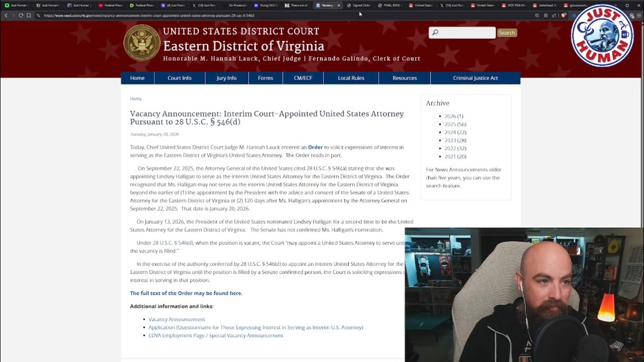Open the CM/ECF menu
This screenshot has height=362, width=644.
tap(303, 78)
